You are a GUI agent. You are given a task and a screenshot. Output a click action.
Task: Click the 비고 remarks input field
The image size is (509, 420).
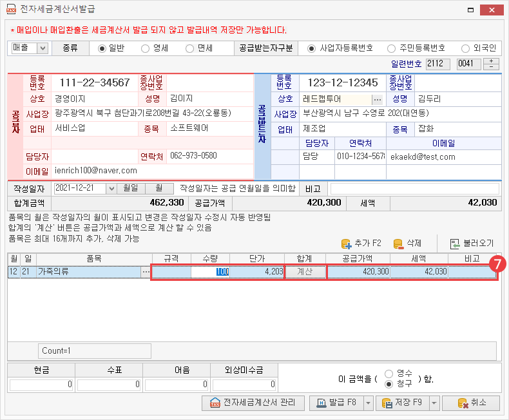pyautogui.click(x=414, y=189)
